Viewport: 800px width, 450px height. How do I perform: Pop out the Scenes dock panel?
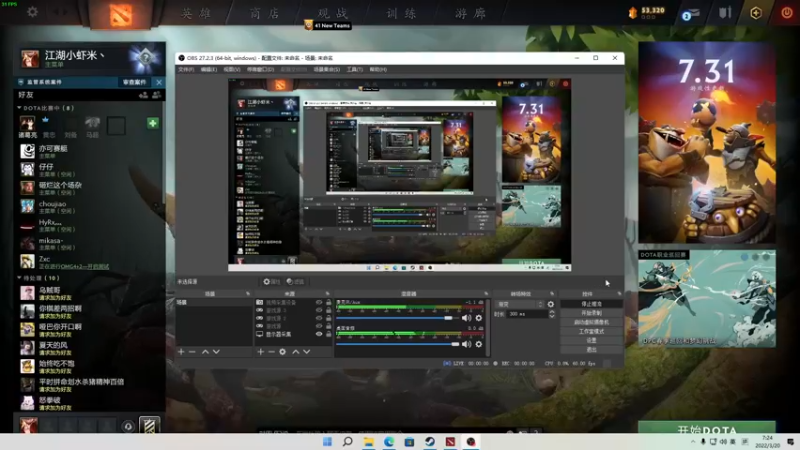(247, 294)
